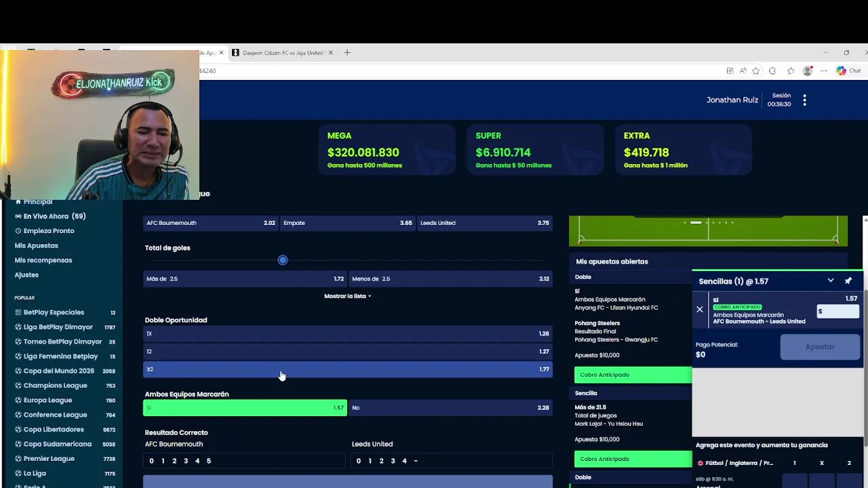The image size is (868, 488).
Task: Select Doble Oportunidad 12 at 1.27
Action: click(x=348, y=351)
